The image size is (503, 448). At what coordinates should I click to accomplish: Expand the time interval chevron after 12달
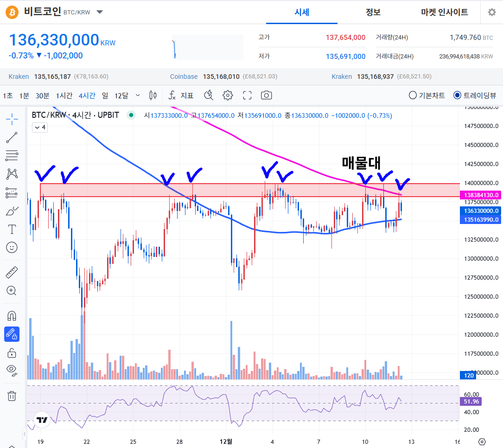click(138, 96)
